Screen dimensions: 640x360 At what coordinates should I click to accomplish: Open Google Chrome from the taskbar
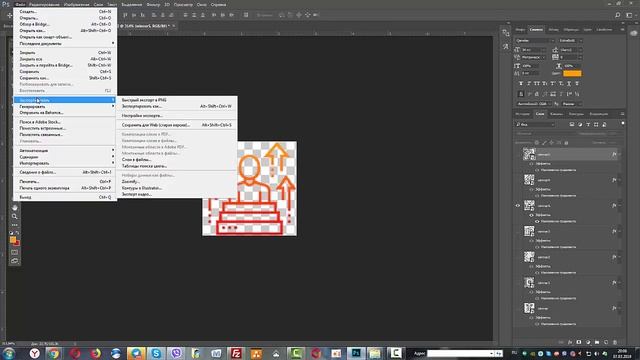[x=54, y=353]
